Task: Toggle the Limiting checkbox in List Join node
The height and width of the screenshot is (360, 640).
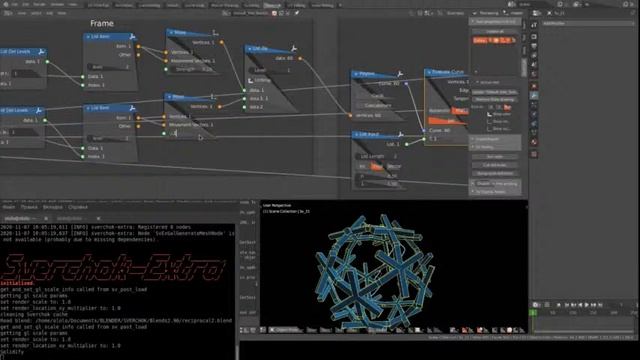Action: pyautogui.click(x=251, y=80)
